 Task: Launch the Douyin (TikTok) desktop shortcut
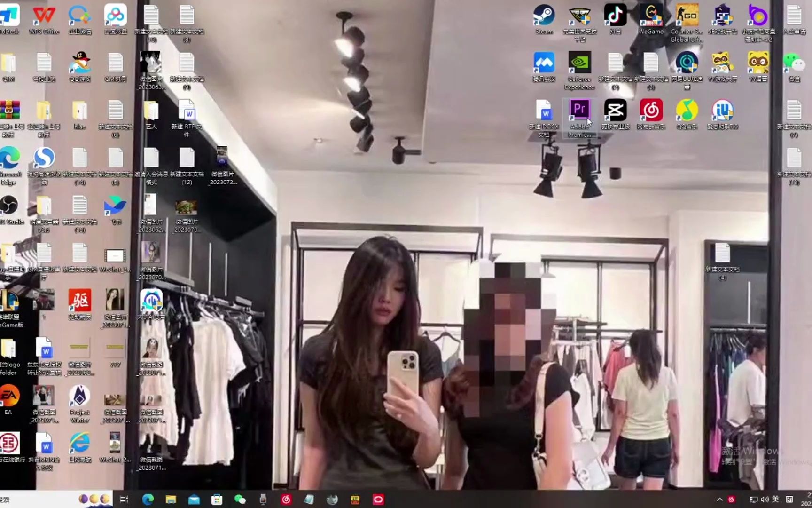(615, 19)
